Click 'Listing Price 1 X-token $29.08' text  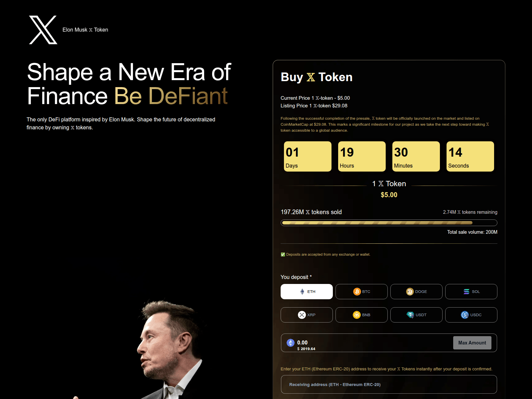point(314,106)
